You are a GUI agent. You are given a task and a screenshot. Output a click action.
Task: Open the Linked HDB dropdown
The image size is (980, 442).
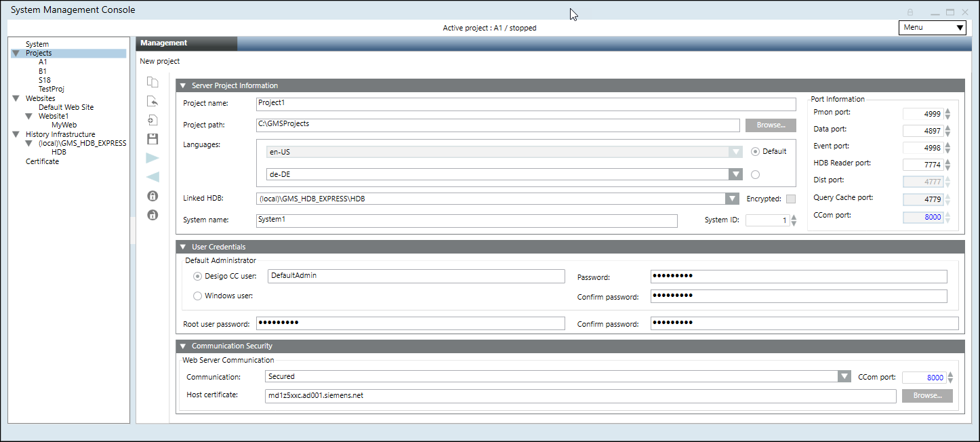tap(732, 199)
